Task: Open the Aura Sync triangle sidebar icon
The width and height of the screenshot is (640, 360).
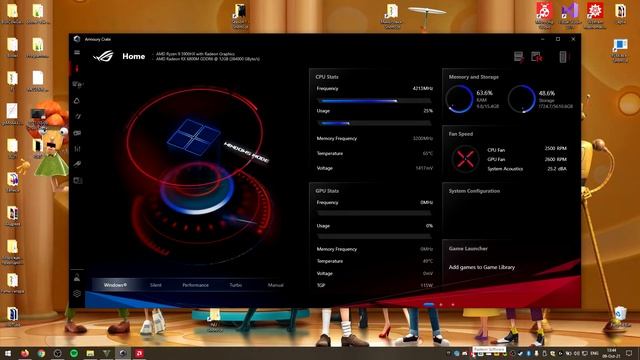Action: pos(77,100)
